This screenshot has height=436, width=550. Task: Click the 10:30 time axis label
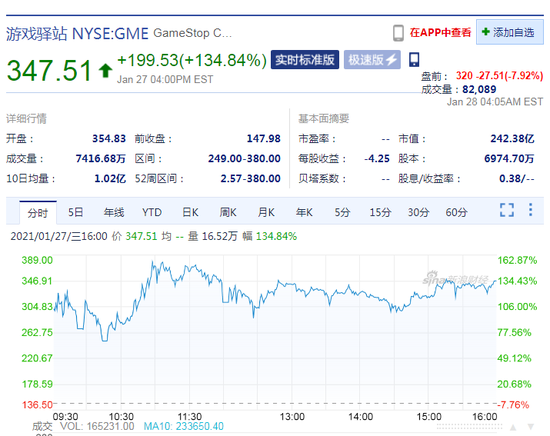121,417
